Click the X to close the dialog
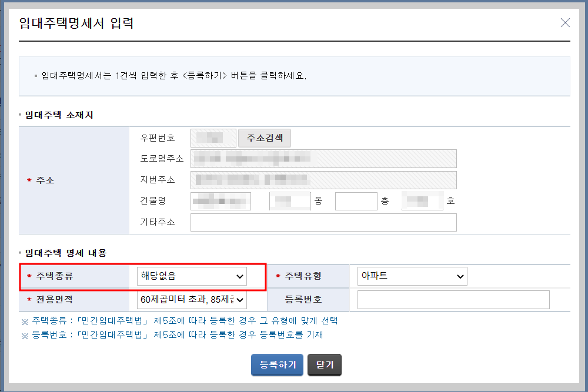 pyautogui.click(x=565, y=22)
